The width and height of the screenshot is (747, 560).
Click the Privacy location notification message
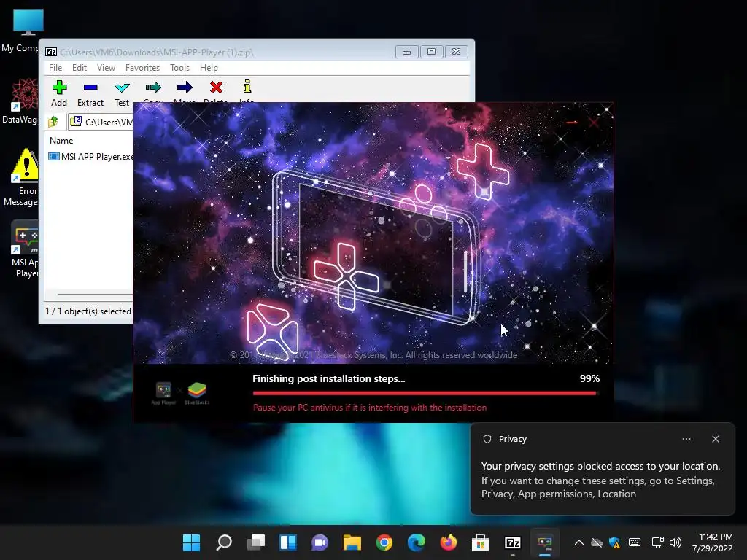(600, 480)
